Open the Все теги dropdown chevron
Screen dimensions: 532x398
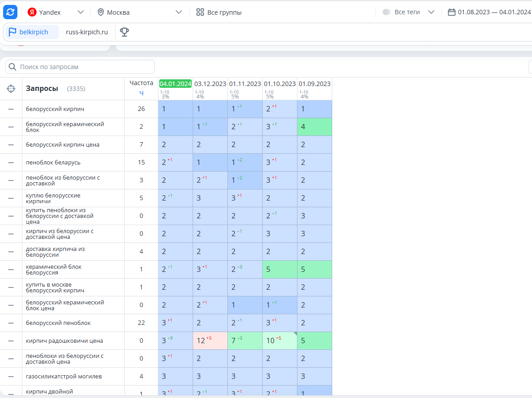(431, 12)
